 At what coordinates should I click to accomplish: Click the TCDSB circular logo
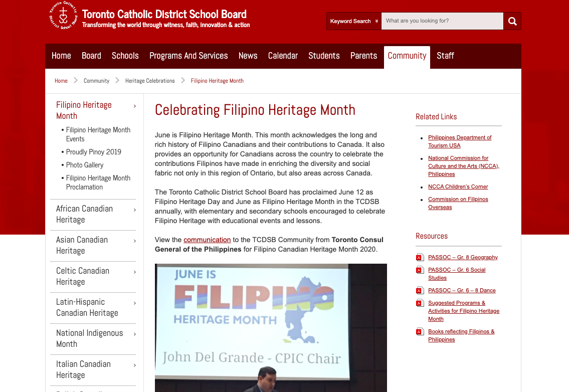pos(64,15)
